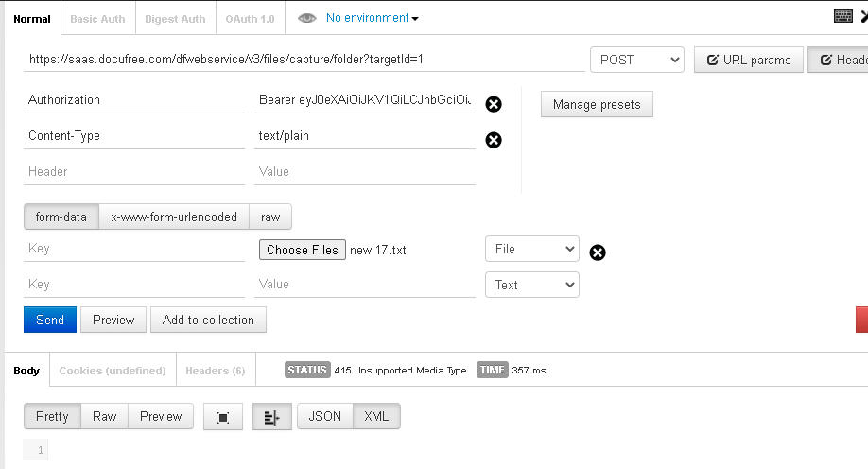The height and width of the screenshot is (469, 868).
Task: Open the File type dropdown
Action: tap(531, 249)
